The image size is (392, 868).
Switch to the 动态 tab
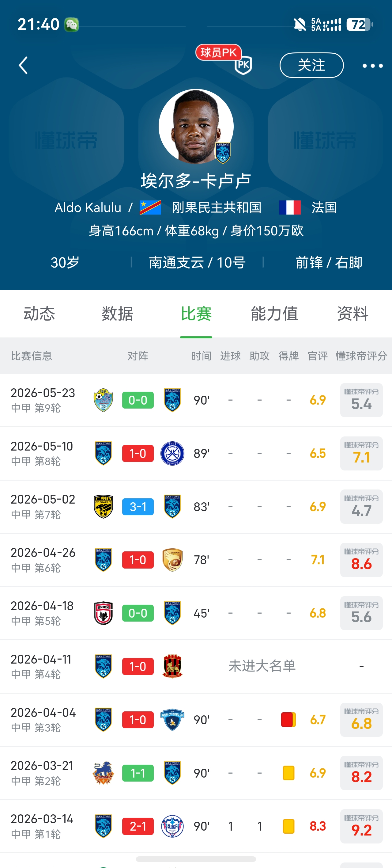coord(39,314)
